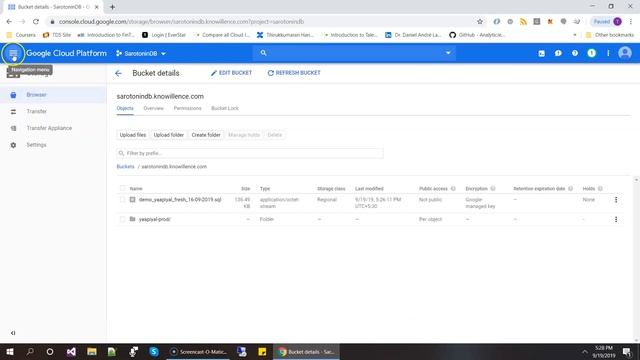Switch to the Permissions tab
Viewport: 640px width, 360px height.
tap(187, 109)
